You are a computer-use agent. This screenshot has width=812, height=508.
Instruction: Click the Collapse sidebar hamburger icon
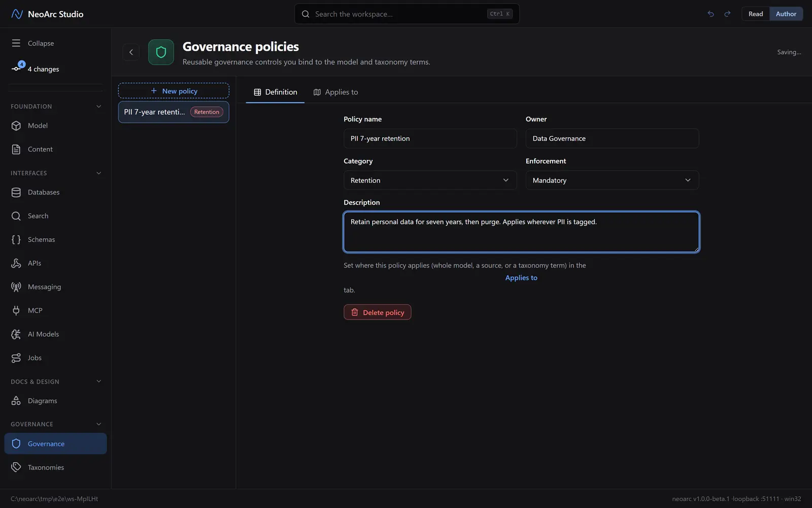coord(16,43)
